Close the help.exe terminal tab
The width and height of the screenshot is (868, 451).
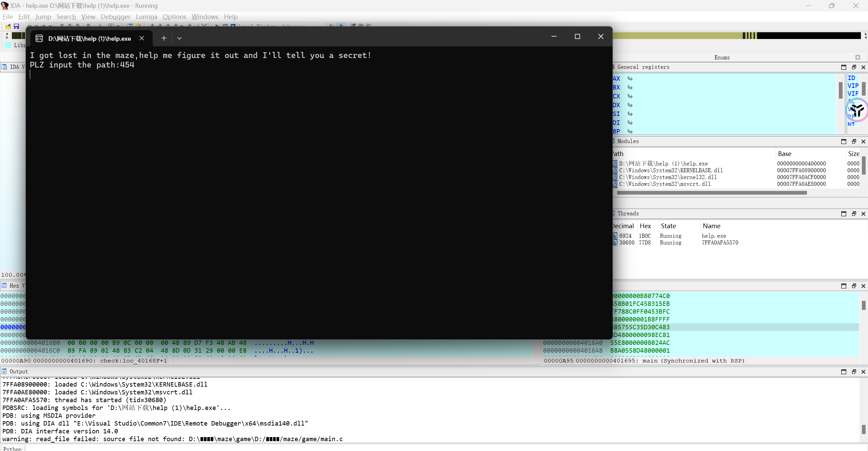tap(142, 38)
